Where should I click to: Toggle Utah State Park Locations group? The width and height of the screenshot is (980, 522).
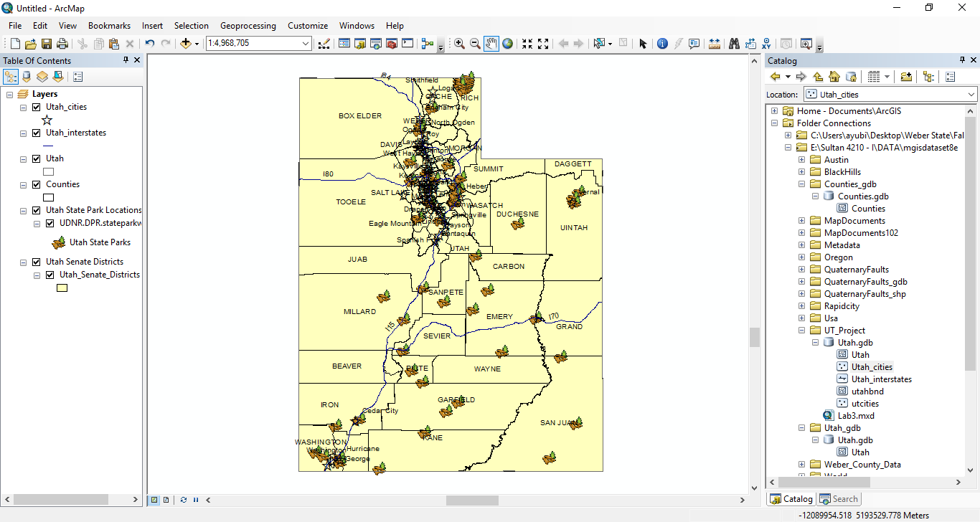point(37,210)
